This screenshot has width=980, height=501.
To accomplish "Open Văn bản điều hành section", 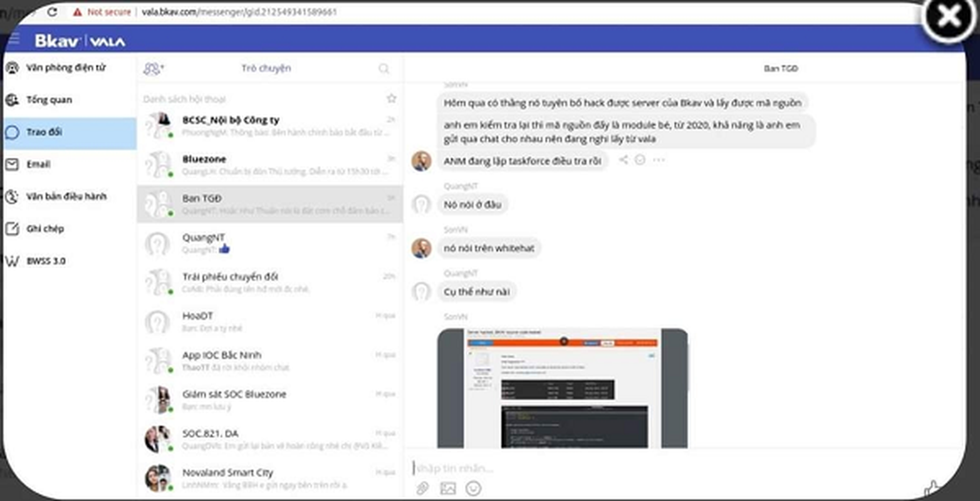I will click(x=69, y=197).
